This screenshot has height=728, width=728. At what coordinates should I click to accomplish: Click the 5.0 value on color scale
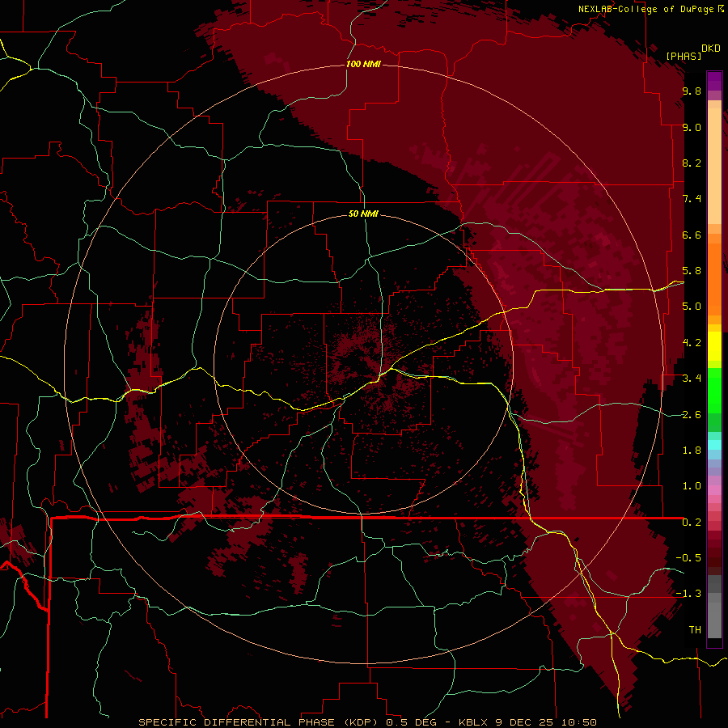pos(692,307)
